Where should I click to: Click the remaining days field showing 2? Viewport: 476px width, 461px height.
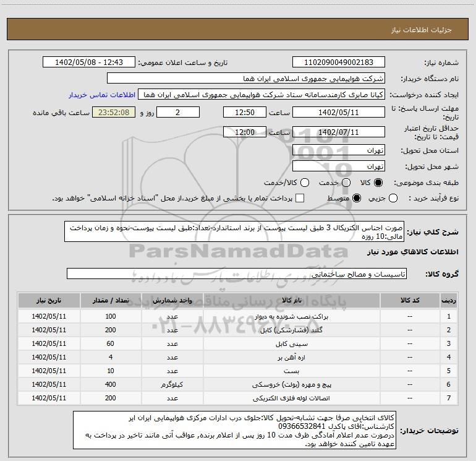pyautogui.click(x=178, y=112)
